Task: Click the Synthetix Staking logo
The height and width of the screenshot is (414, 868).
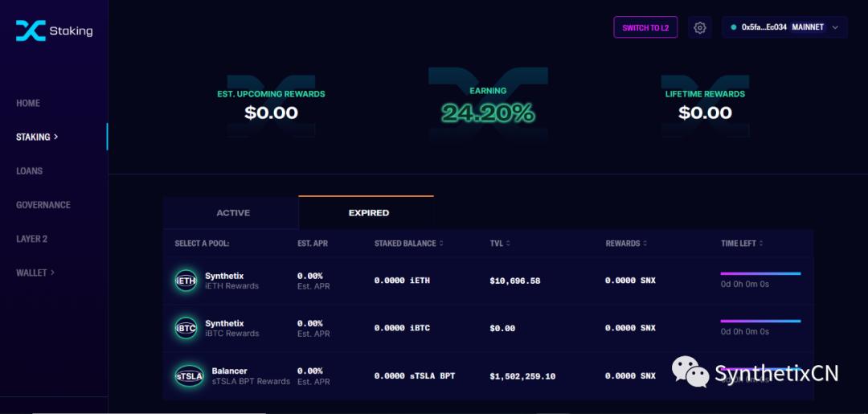Action: (55, 31)
